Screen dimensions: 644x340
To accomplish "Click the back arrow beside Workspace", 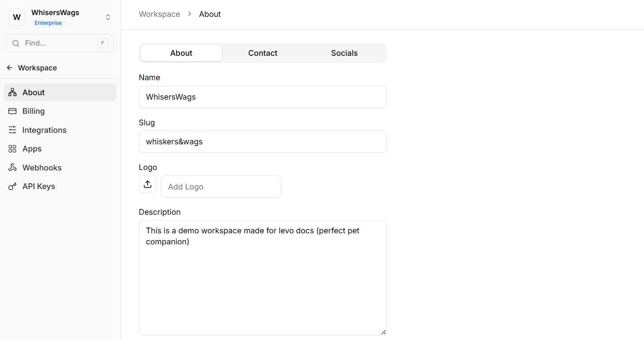I will point(10,68).
